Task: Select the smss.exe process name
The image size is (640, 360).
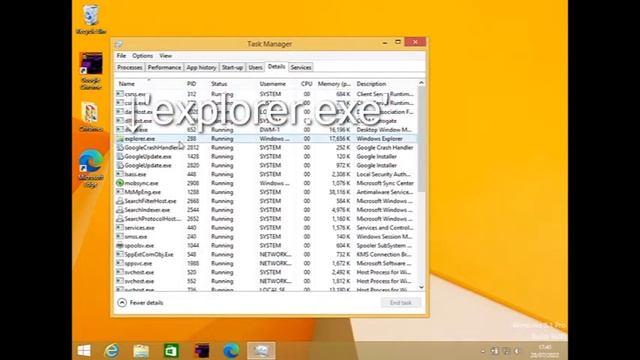Action: [136, 237]
